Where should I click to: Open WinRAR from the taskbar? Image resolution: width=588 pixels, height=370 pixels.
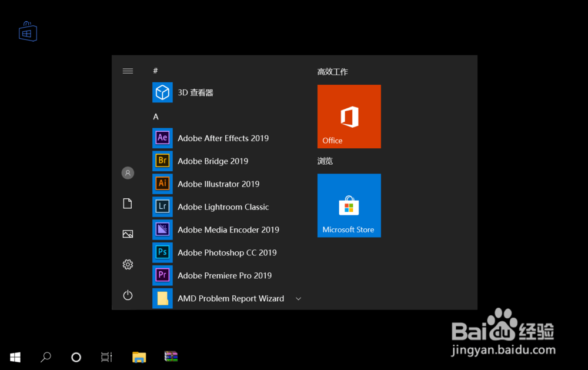point(171,356)
